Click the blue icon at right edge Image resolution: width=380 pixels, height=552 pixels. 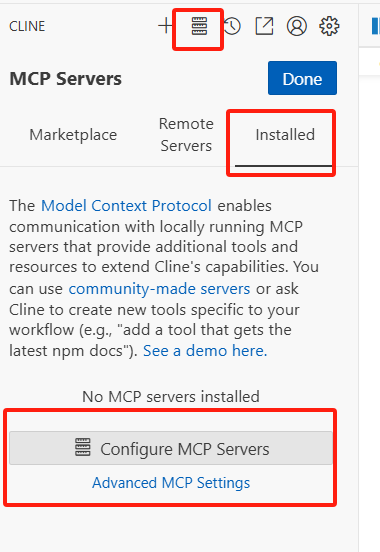[375, 26]
